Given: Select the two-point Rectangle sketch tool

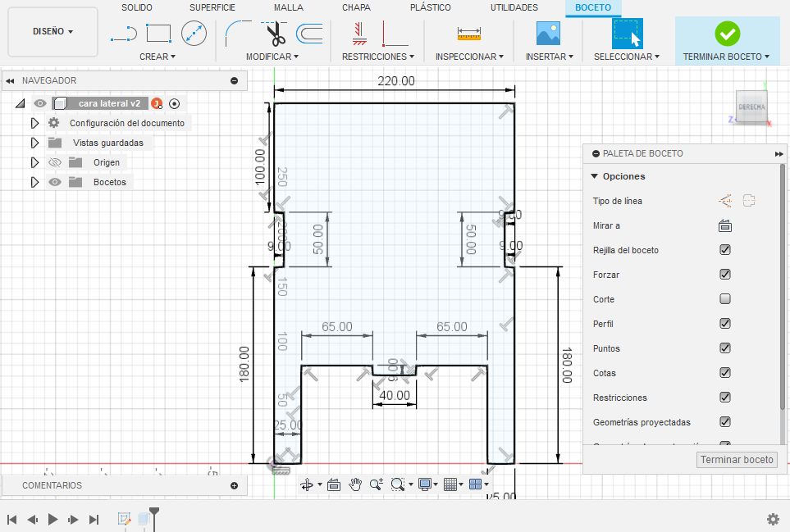Looking at the screenshot, I should click(158, 34).
